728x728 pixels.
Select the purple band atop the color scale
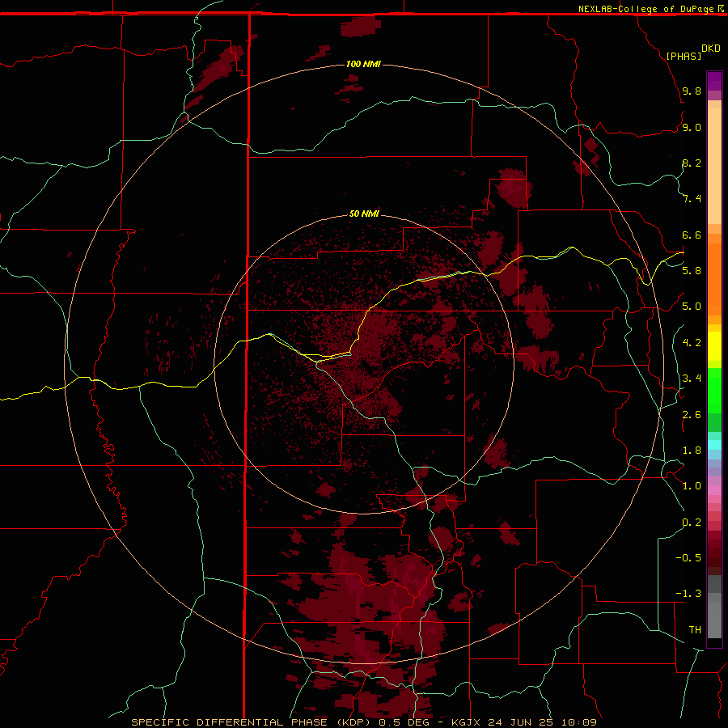coord(714,81)
